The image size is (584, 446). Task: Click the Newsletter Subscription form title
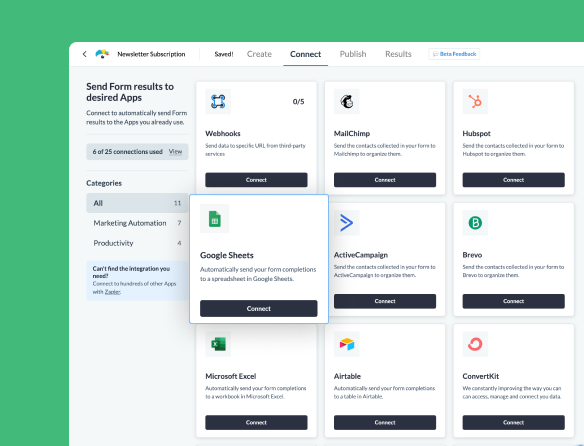(151, 54)
